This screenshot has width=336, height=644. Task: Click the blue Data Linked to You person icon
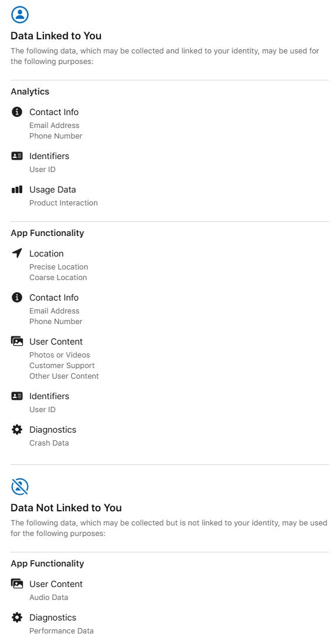point(20,14)
